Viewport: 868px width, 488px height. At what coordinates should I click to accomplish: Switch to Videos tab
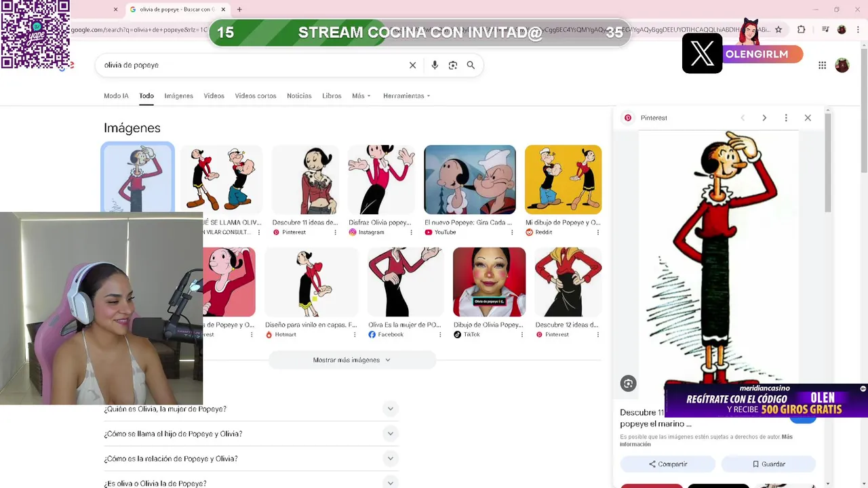(x=214, y=96)
